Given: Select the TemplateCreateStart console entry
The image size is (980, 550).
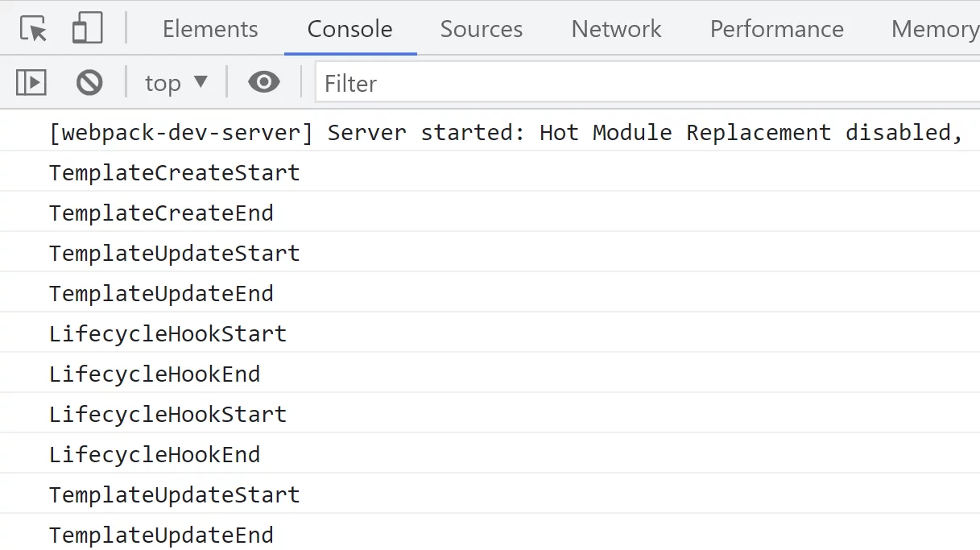Looking at the screenshot, I should point(174,172).
